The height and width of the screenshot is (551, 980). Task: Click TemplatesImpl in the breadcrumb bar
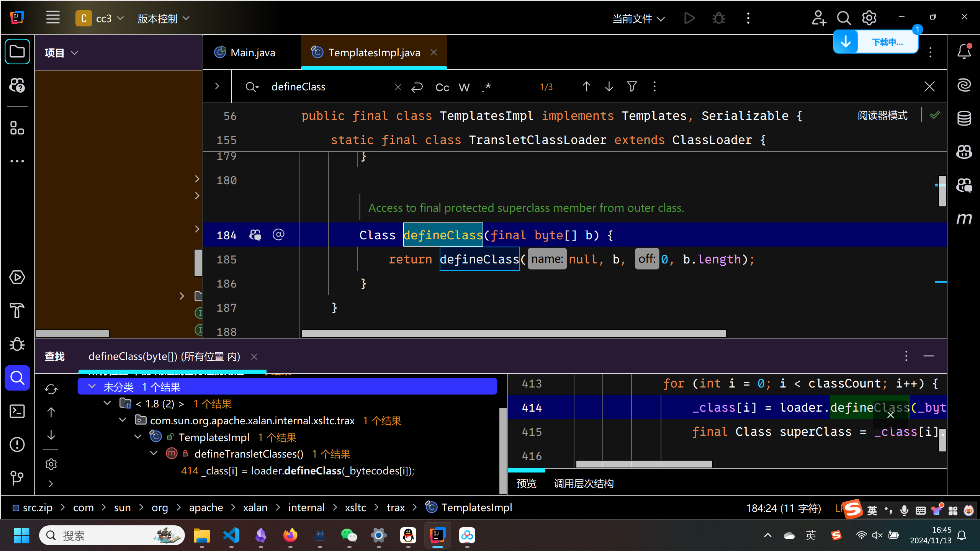(469, 507)
